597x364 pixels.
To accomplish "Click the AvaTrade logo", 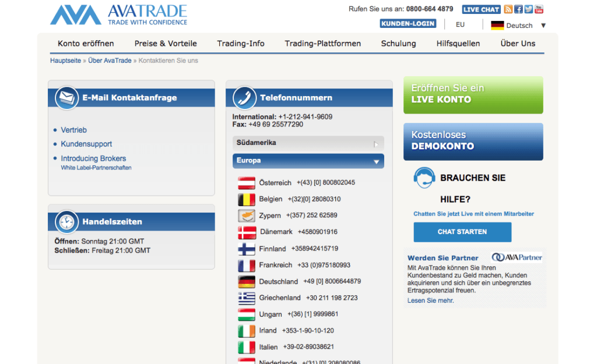I will [119, 15].
